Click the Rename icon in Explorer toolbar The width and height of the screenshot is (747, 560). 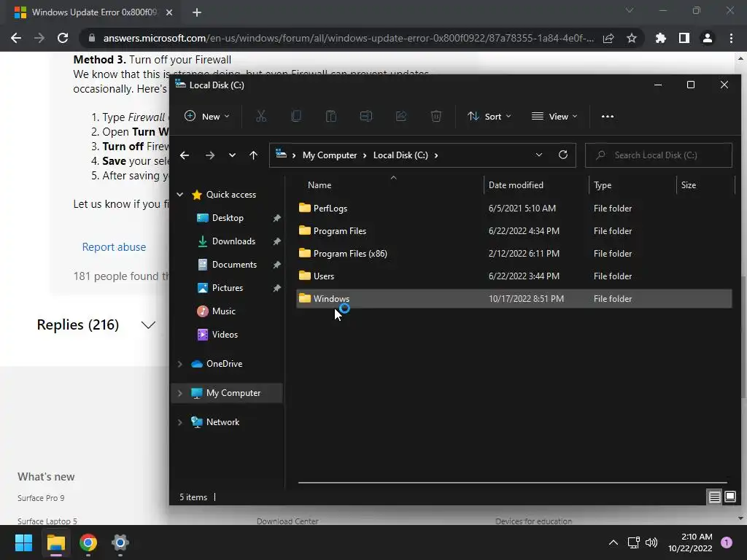[x=366, y=116]
